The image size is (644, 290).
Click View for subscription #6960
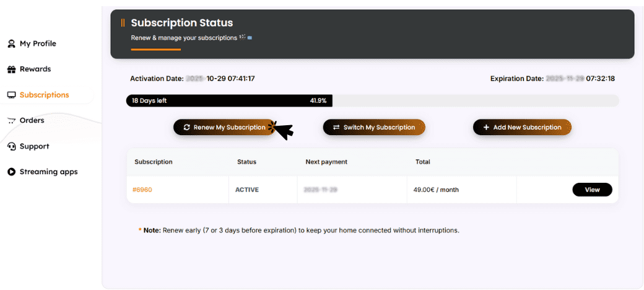pos(592,190)
